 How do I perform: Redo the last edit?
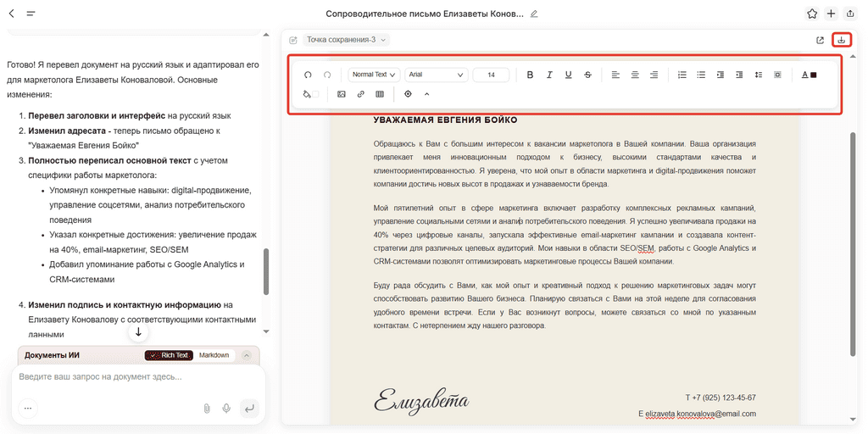pos(327,75)
